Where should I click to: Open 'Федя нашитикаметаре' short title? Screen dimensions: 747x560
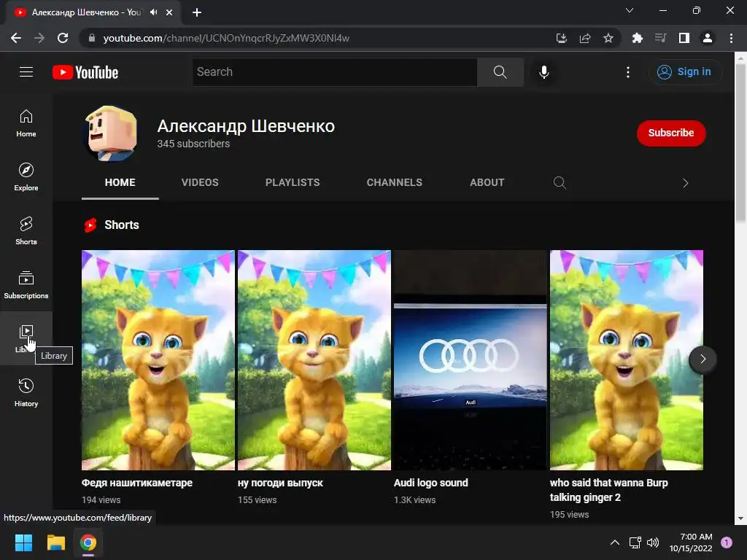click(137, 483)
